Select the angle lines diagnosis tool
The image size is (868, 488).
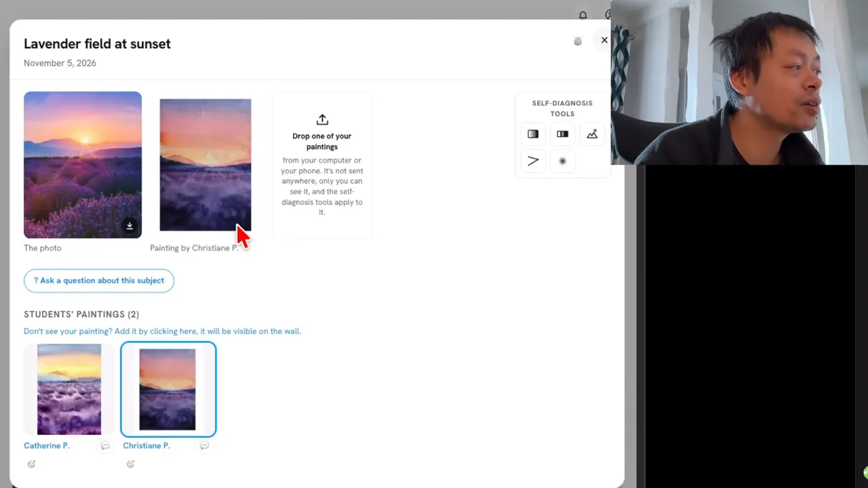(533, 161)
